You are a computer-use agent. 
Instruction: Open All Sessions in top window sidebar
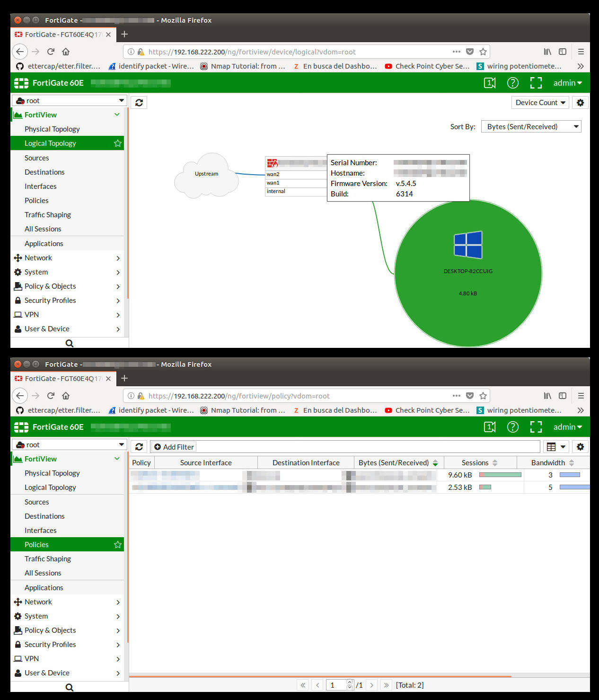(43, 229)
